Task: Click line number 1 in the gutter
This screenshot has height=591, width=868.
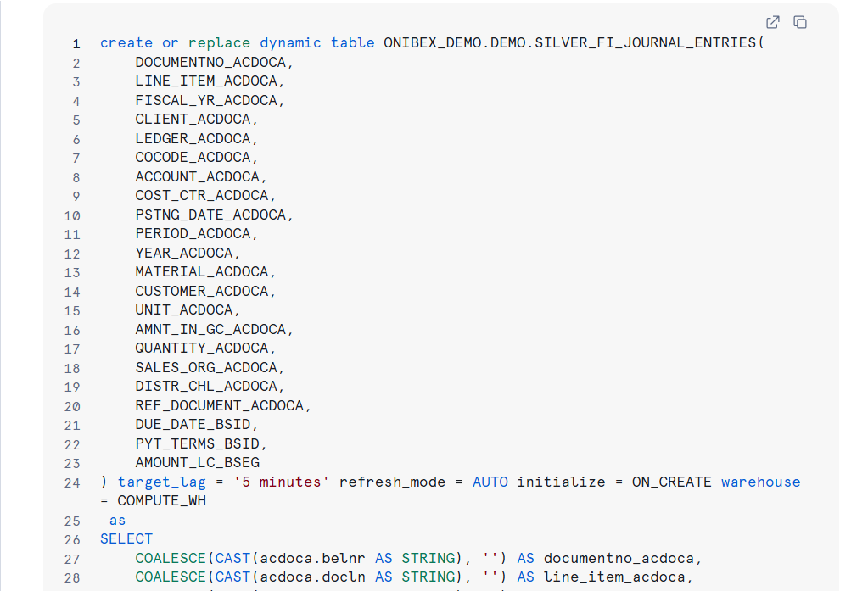Action: [x=76, y=43]
